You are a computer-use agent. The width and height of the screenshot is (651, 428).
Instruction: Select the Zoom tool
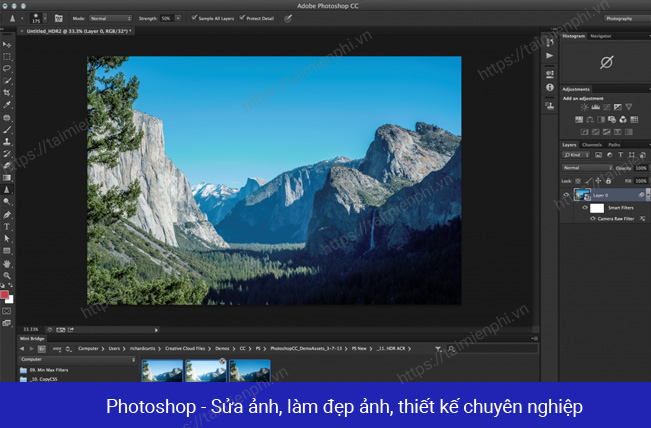[x=7, y=276]
